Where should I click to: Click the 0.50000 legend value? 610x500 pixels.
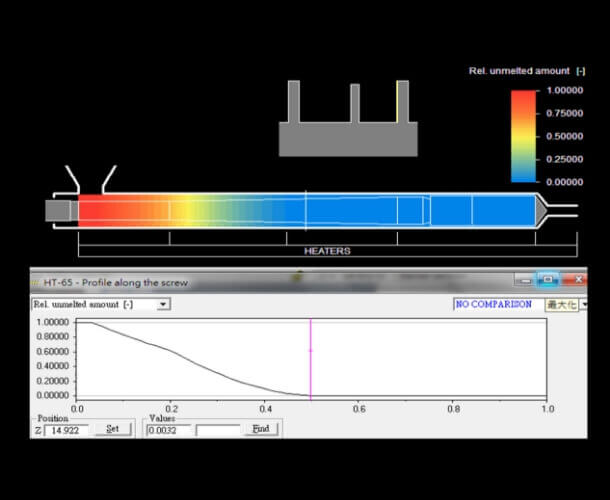[x=564, y=137]
